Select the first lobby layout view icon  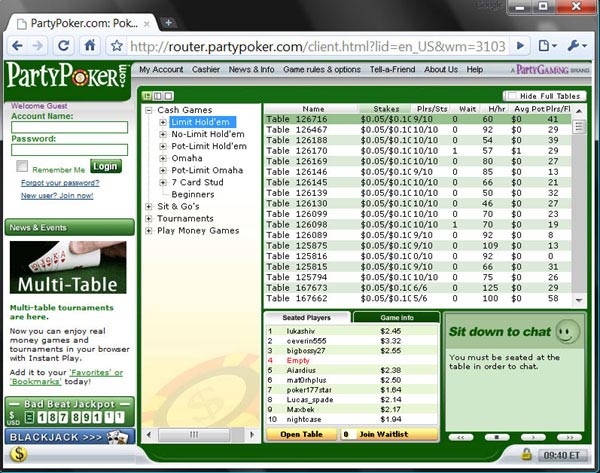coord(147,96)
